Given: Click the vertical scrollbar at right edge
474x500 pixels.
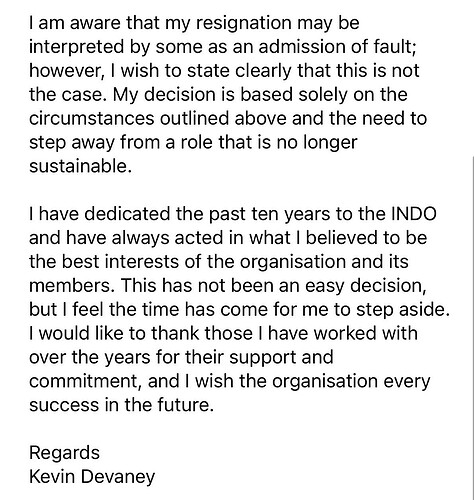Looking at the screenshot, I should 473,327.
